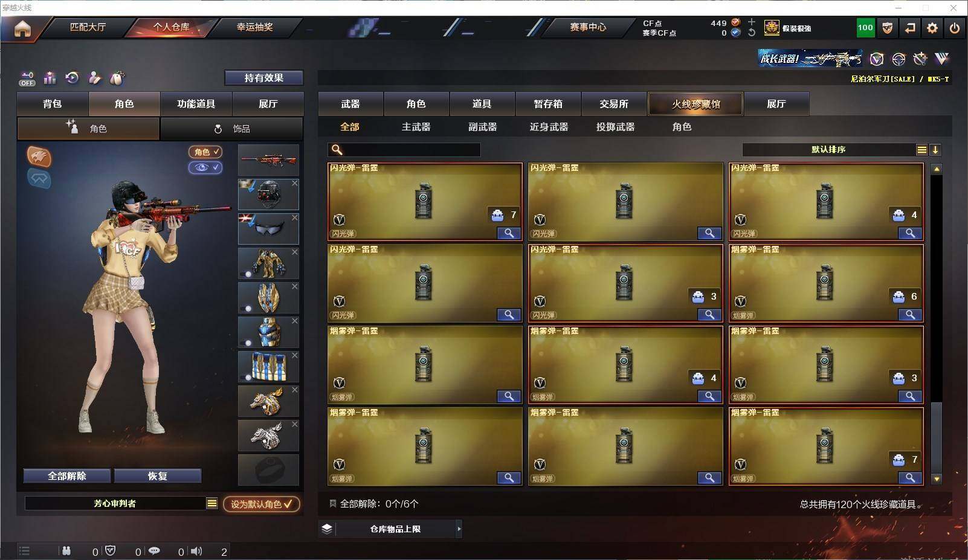Click the OFF key icon above 背包

[27, 78]
